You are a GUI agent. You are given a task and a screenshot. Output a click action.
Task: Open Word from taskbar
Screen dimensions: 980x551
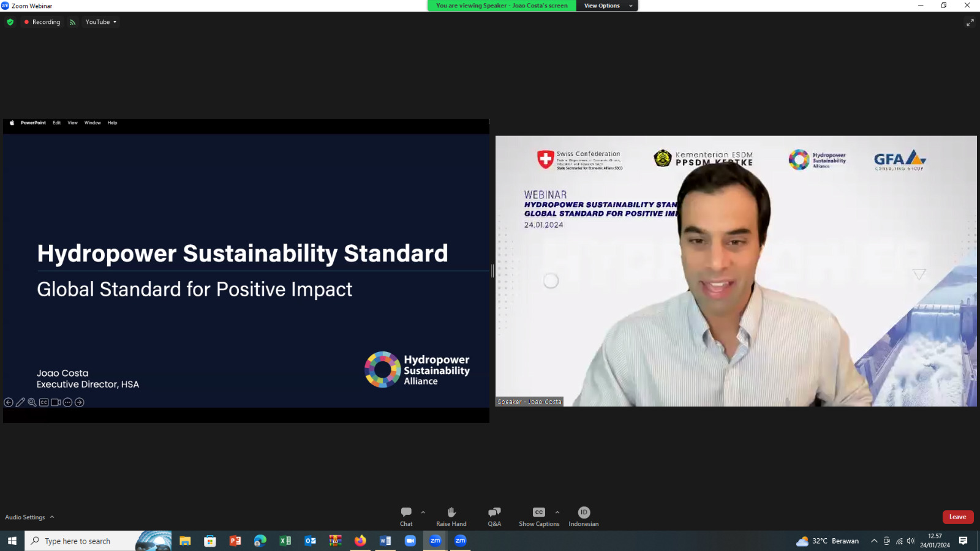coord(385,541)
